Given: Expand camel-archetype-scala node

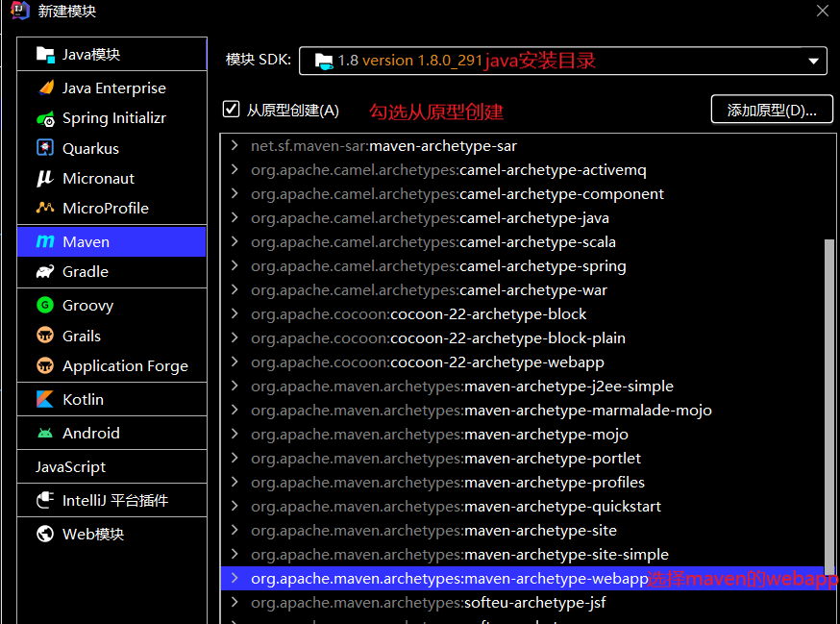Looking at the screenshot, I should pos(235,241).
